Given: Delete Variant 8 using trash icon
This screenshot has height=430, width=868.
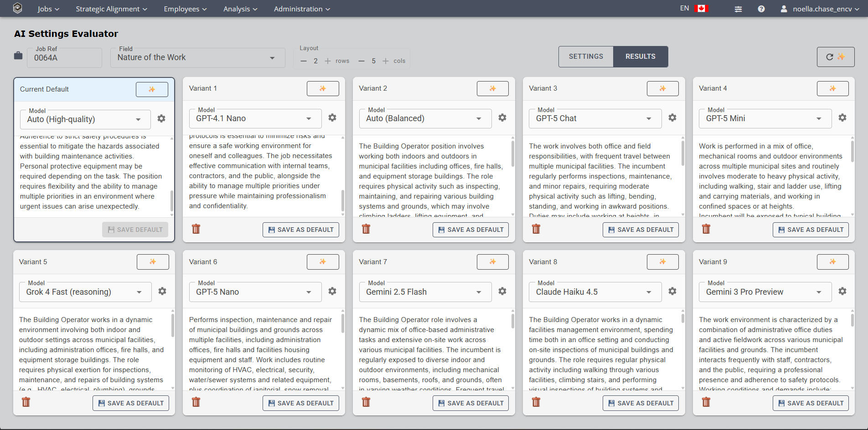Looking at the screenshot, I should tap(536, 402).
